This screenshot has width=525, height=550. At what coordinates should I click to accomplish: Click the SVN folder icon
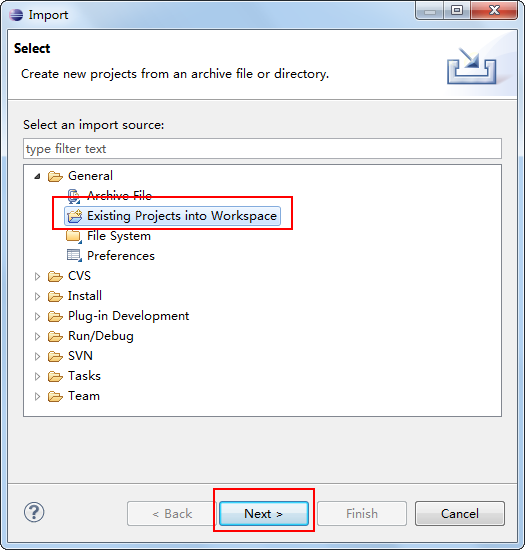click(55, 356)
